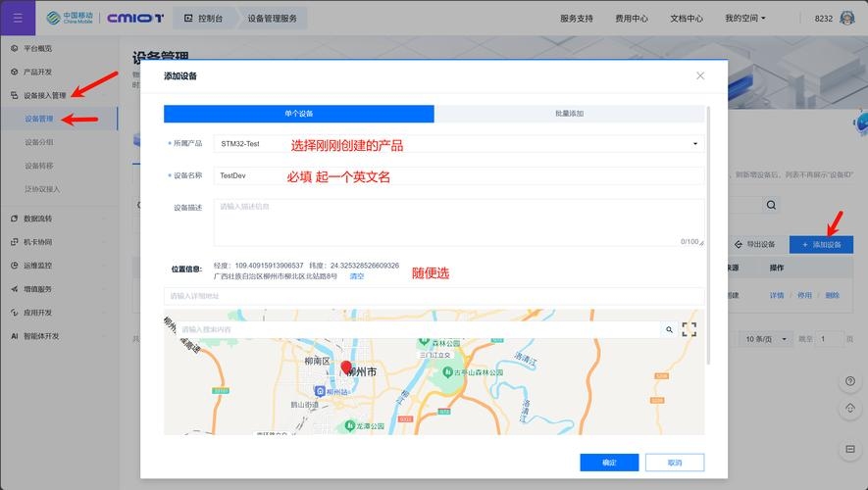The height and width of the screenshot is (490, 868).
Task: Open 设备管理服务 breadcrumb tab
Action: pos(272,19)
